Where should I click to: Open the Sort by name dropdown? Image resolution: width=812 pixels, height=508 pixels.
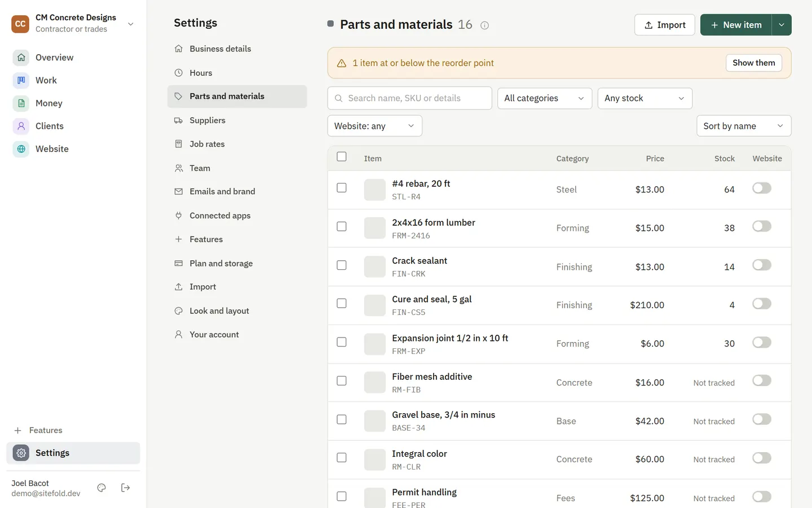click(744, 126)
